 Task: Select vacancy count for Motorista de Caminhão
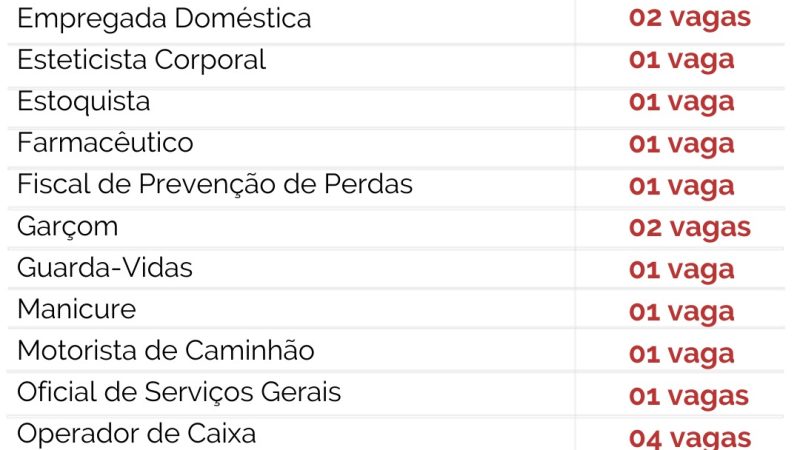coord(681,353)
